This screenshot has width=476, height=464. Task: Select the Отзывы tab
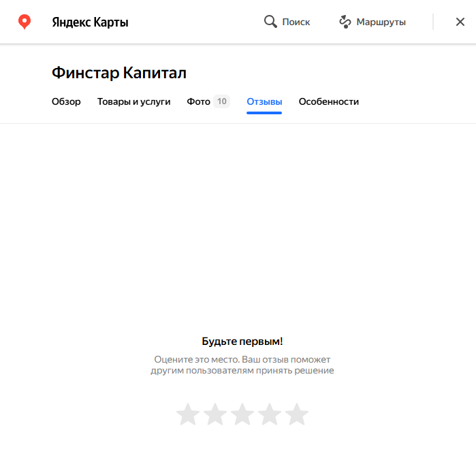tap(264, 101)
